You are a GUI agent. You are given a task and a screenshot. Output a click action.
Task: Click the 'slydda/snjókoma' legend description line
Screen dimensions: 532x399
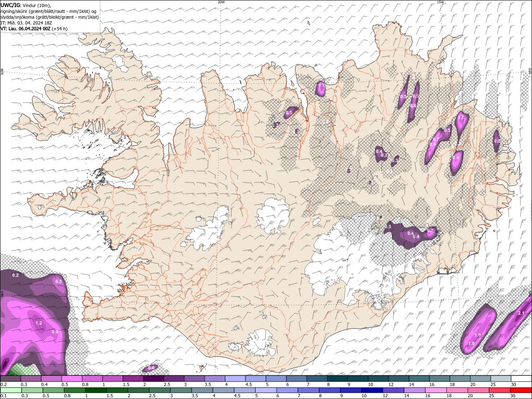[50, 17]
